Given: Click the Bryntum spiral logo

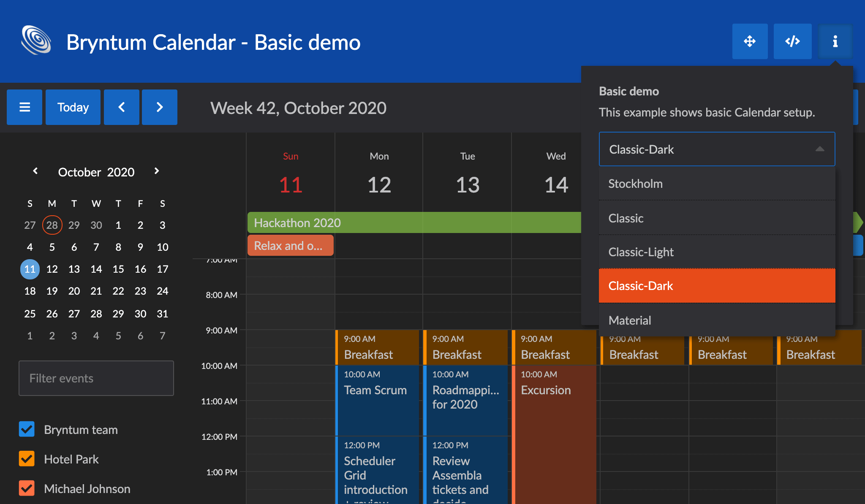Looking at the screenshot, I should 36,41.
